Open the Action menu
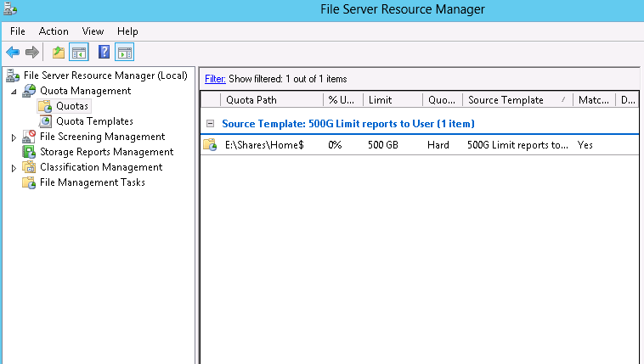Image resolution: width=644 pixels, height=364 pixels. [x=54, y=31]
